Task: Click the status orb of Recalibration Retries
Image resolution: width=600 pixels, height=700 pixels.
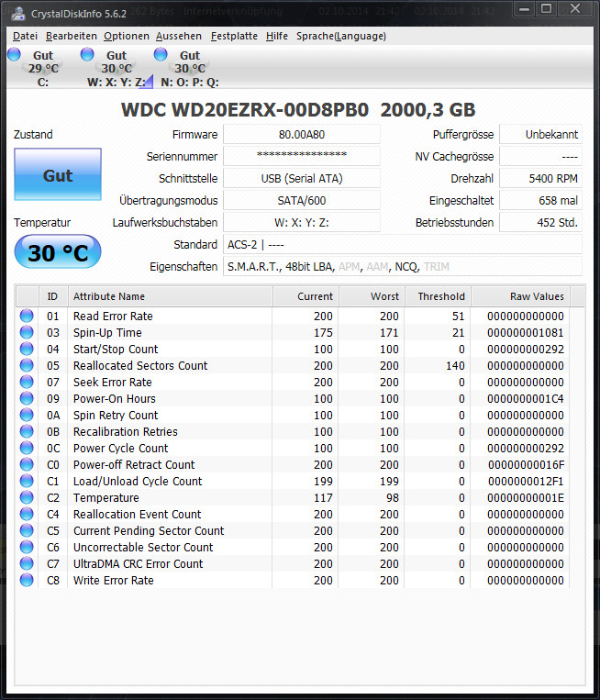Action: click(x=27, y=431)
